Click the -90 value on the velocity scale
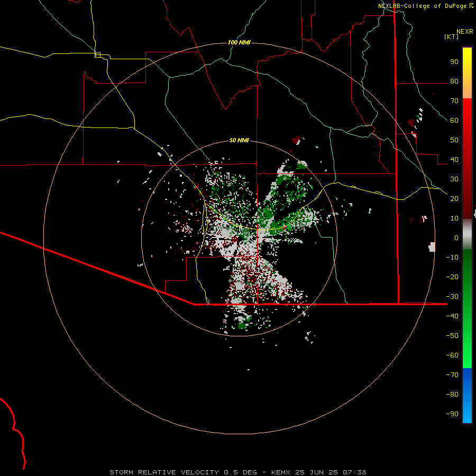 click(x=452, y=414)
